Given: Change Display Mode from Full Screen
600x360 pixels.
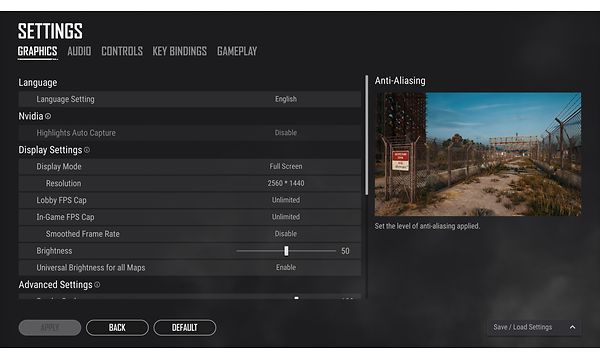Looking at the screenshot, I should click(x=286, y=166).
